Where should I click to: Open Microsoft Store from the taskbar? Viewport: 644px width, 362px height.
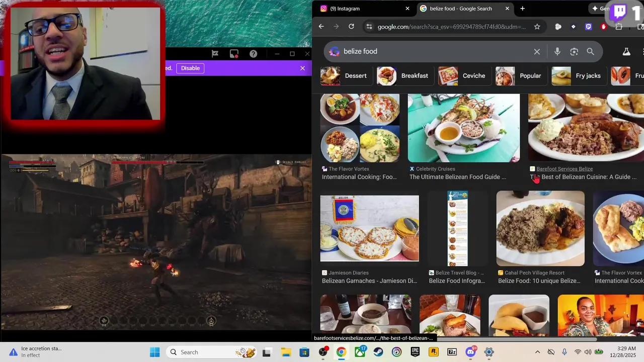[304, 352]
